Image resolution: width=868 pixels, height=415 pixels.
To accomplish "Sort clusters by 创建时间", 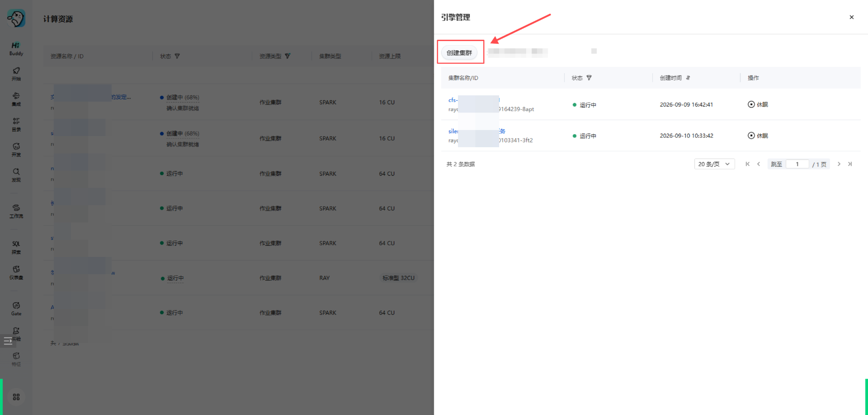I will 688,78.
